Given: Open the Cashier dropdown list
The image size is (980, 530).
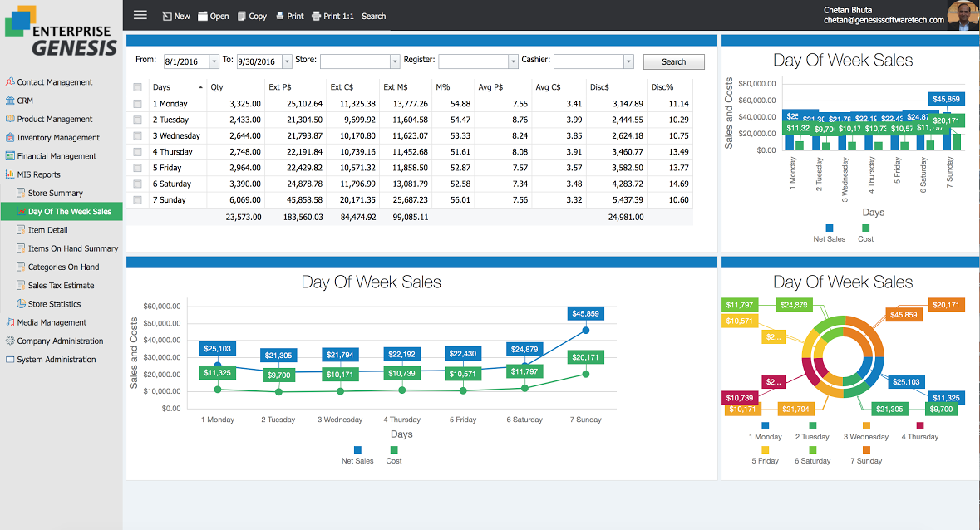Looking at the screenshot, I should (x=628, y=61).
